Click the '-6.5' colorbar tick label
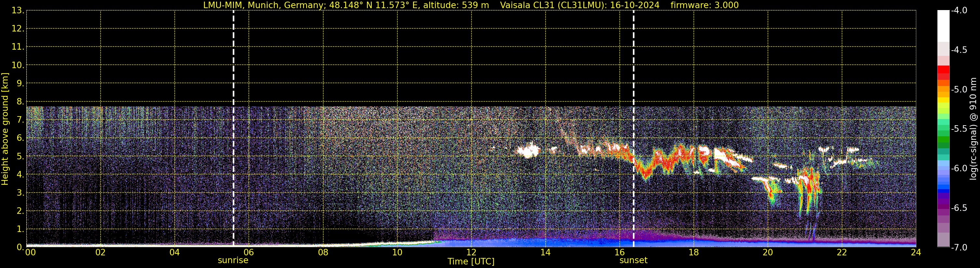 coord(959,208)
